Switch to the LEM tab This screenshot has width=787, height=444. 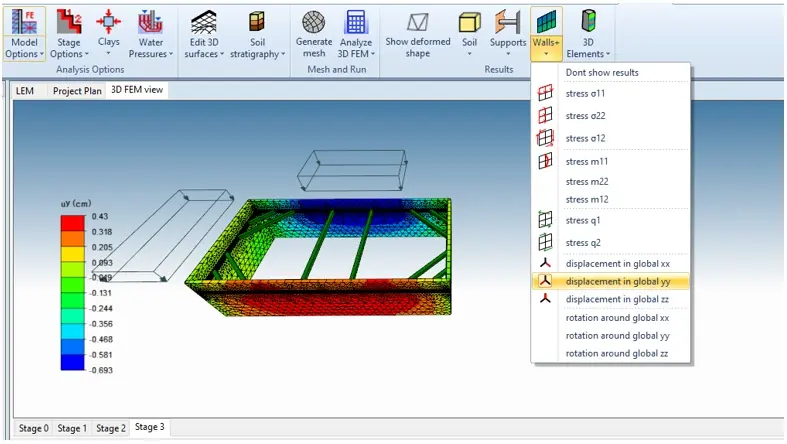(25, 91)
